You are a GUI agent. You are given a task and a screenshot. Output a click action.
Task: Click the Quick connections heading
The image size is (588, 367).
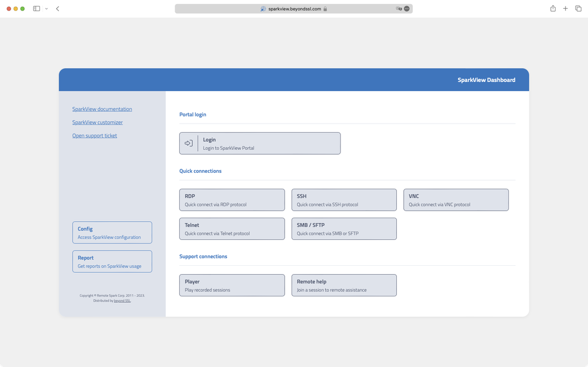tap(201, 171)
